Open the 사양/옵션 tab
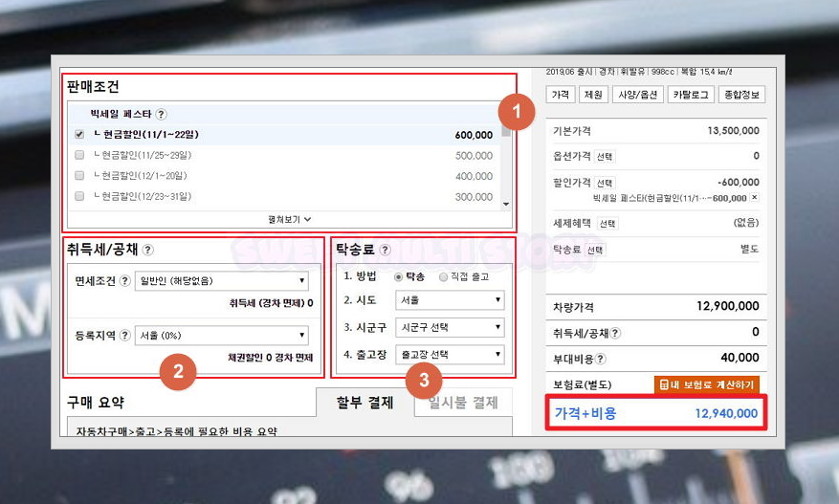 point(638,95)
